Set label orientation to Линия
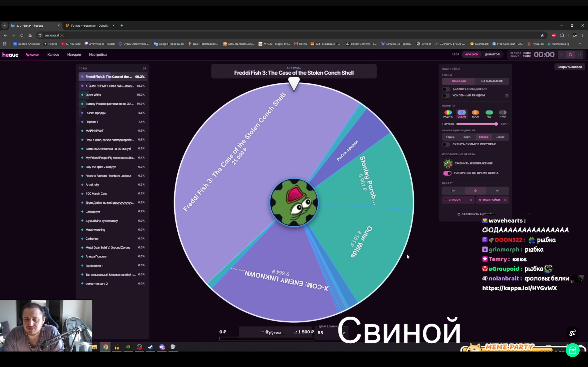 500,137
